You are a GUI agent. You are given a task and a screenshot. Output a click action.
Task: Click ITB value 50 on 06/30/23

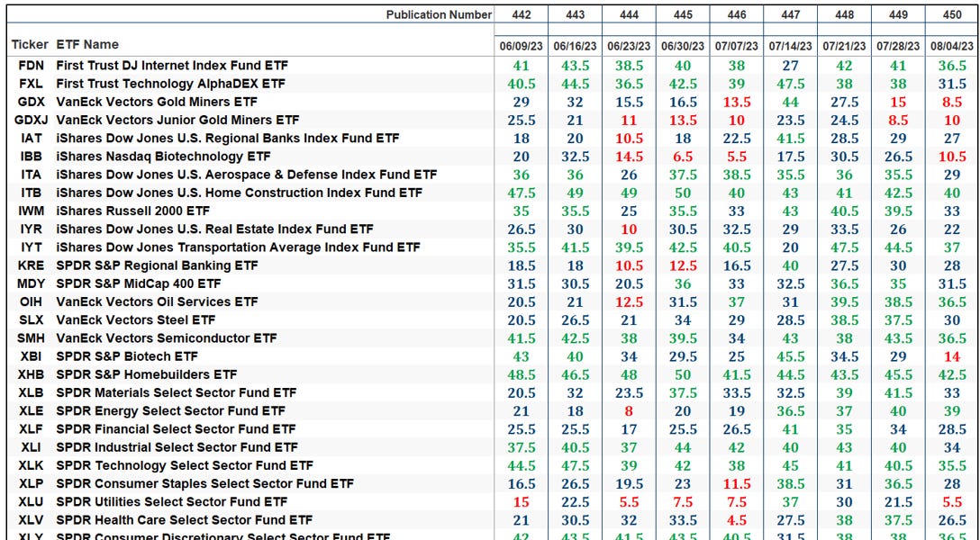pyautogui.click(x=683, y=193)
